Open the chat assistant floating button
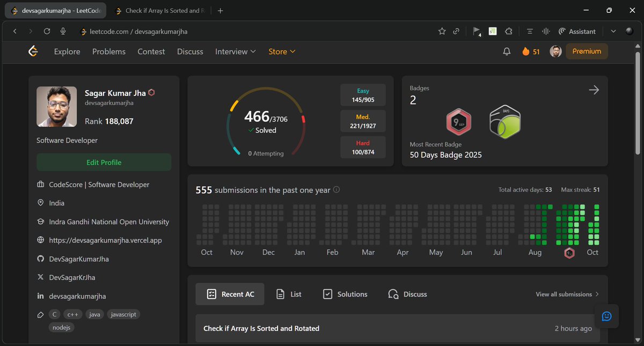 (606, 316)
